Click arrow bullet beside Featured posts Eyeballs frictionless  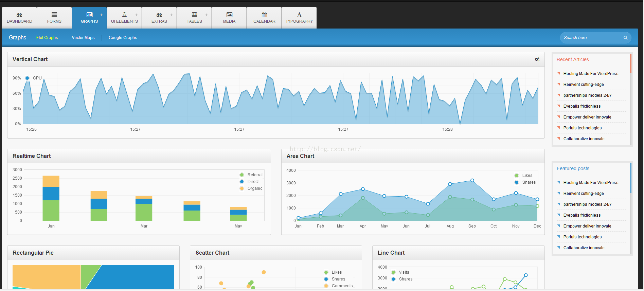[x=559, y=215]
